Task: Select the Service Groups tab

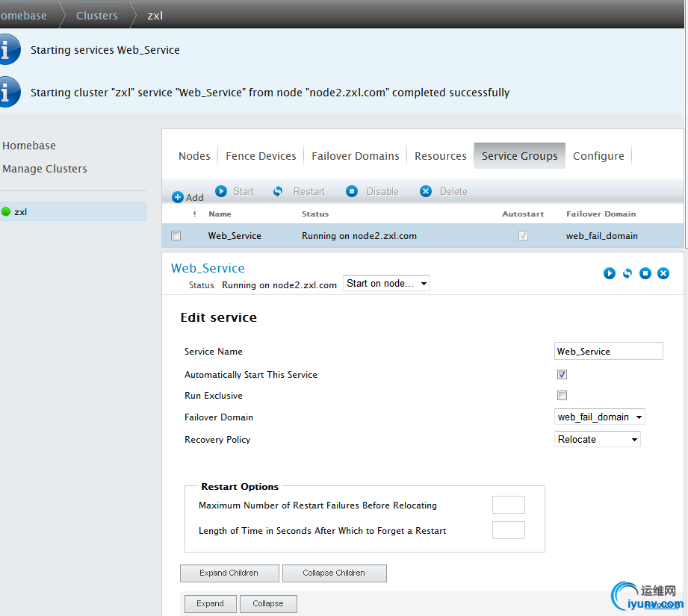Action: tap(519, 156)
